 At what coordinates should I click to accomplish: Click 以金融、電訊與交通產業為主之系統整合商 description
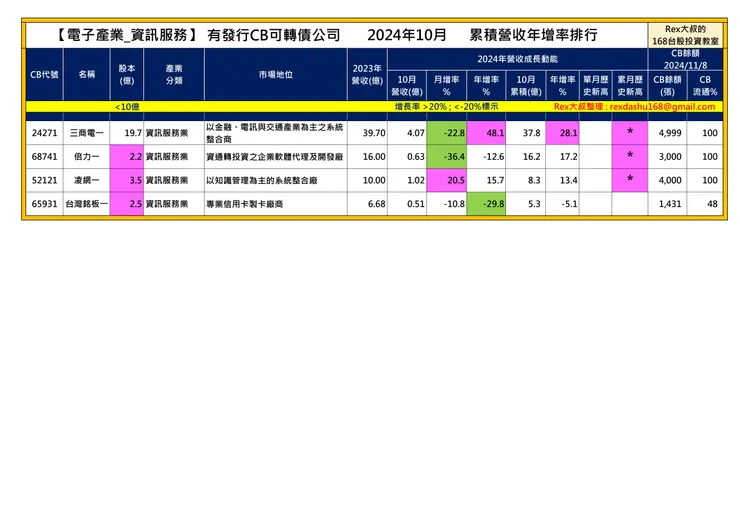pos(275,133)
